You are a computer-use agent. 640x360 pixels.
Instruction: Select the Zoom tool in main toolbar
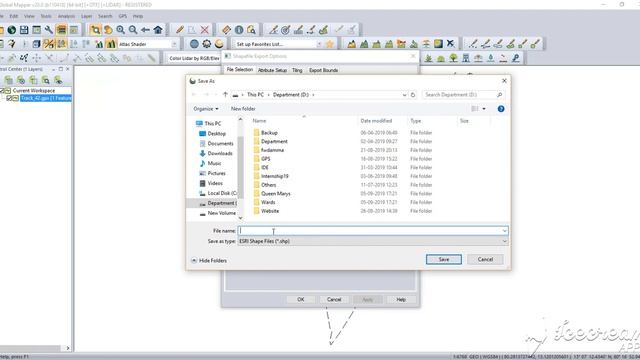coord(96,30)
